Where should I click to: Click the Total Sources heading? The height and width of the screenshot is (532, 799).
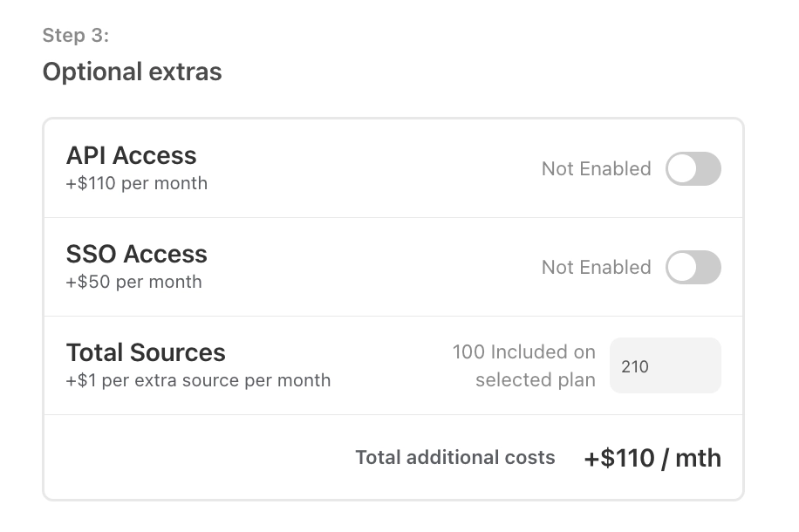point(146,352)
